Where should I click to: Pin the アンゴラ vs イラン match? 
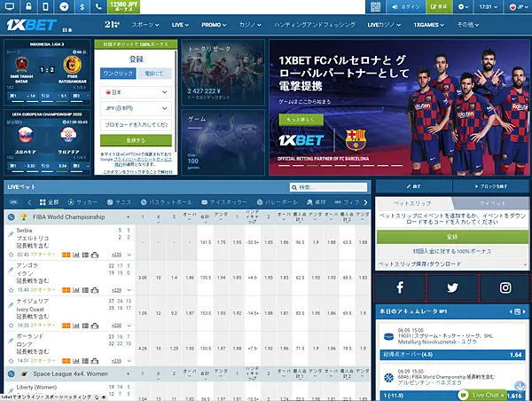pos(11,270)
